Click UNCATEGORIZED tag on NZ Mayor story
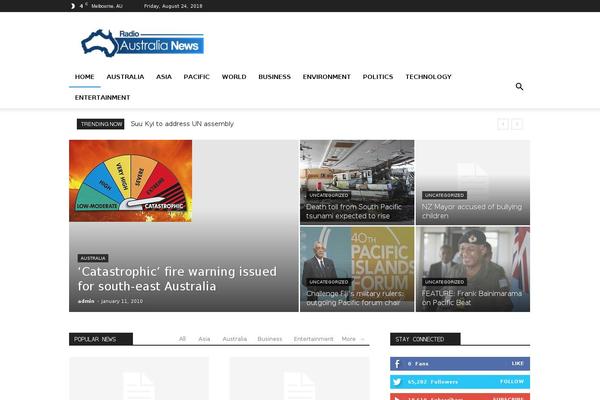The height and width of the screenshot is (400, 600). coord(444,195)
